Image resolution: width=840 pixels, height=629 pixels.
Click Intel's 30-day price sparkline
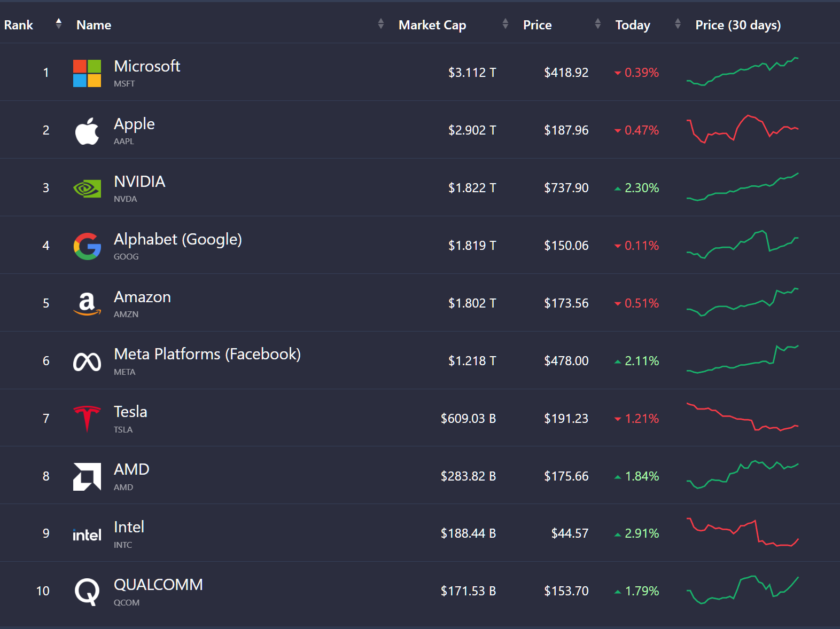pyautogui.click(x=742, y=532)
